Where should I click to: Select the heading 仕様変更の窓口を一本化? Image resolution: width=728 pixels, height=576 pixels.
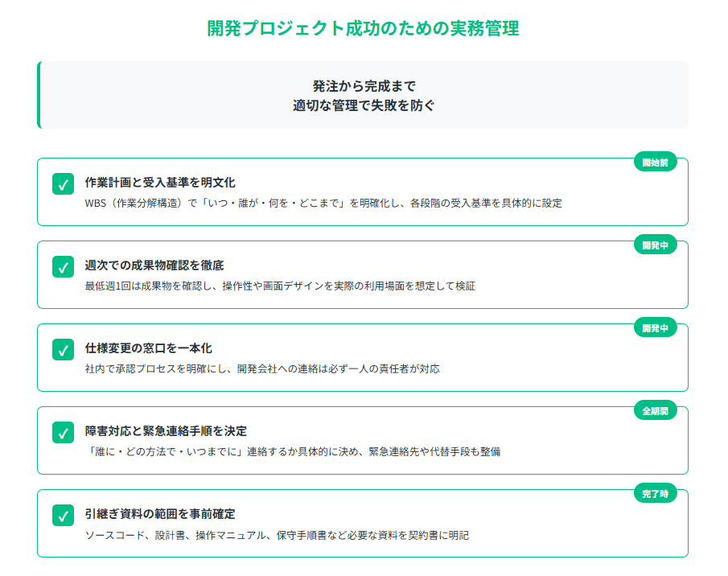coord(149,348)
